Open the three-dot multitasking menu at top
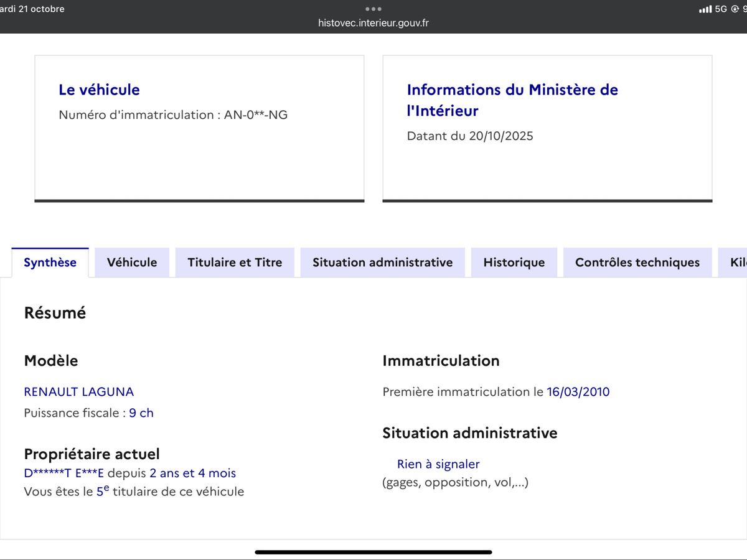This screenshot has height=560, width=747. coord(374,9)
